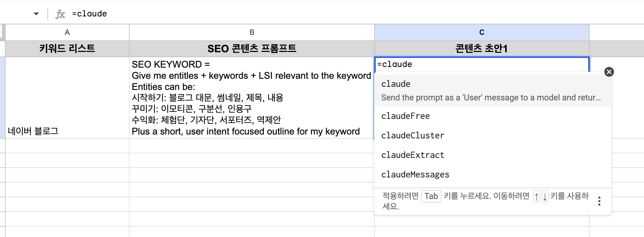Open the suggestion box three-dot menu

click(x=599, y=201)
